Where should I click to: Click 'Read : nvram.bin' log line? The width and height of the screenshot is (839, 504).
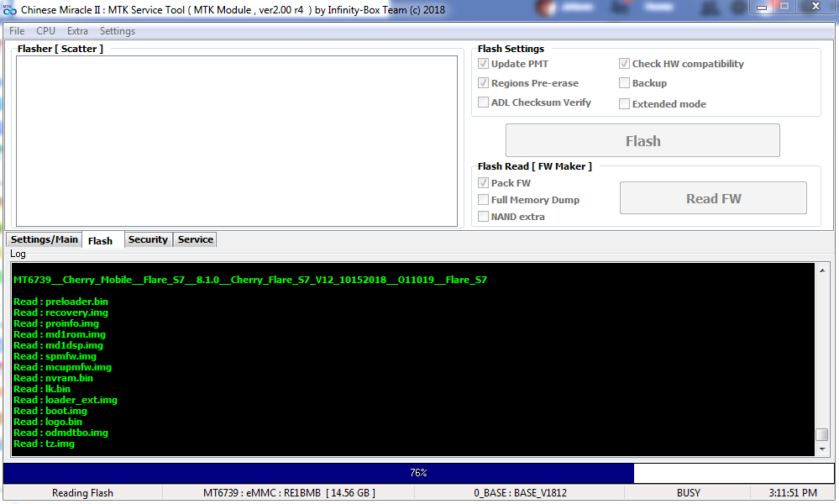(54, 378)
